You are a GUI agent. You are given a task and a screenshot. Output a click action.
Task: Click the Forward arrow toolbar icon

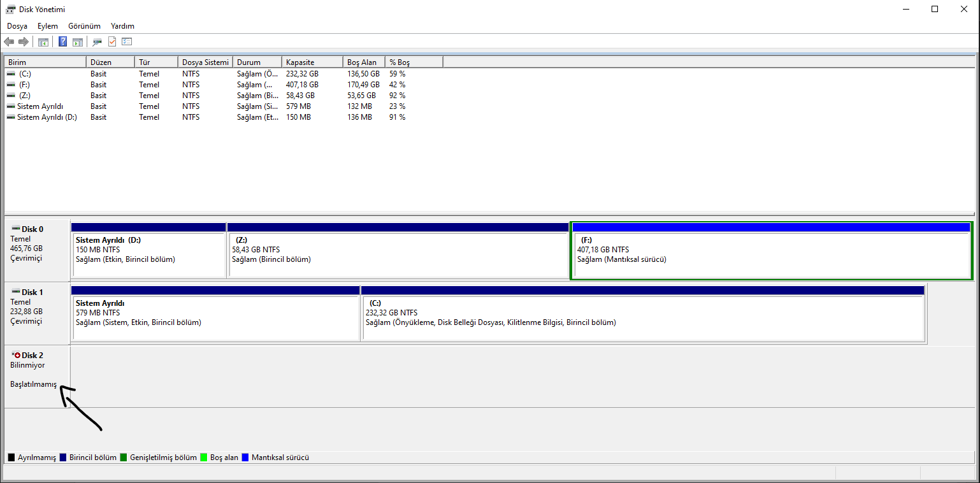[24, 42]
